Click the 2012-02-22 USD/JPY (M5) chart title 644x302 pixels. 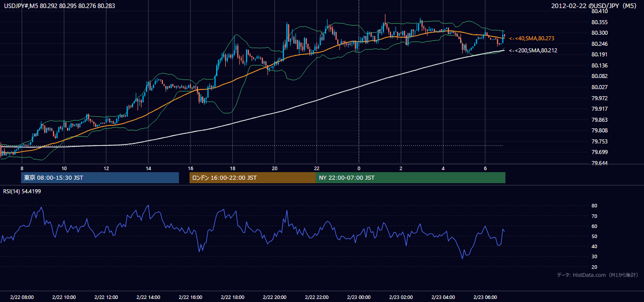pyautogui.click(x=595, y=6)
